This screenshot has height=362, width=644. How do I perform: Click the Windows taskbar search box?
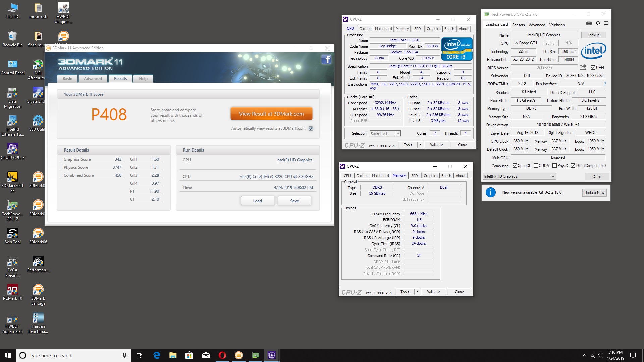point(74,355)
